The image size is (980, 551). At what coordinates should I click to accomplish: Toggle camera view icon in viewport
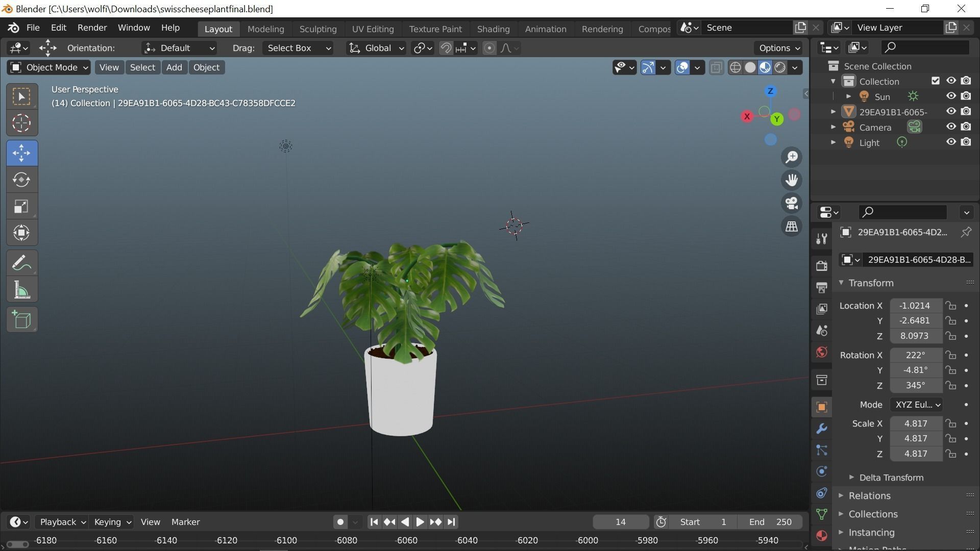[x=792, y=203]
